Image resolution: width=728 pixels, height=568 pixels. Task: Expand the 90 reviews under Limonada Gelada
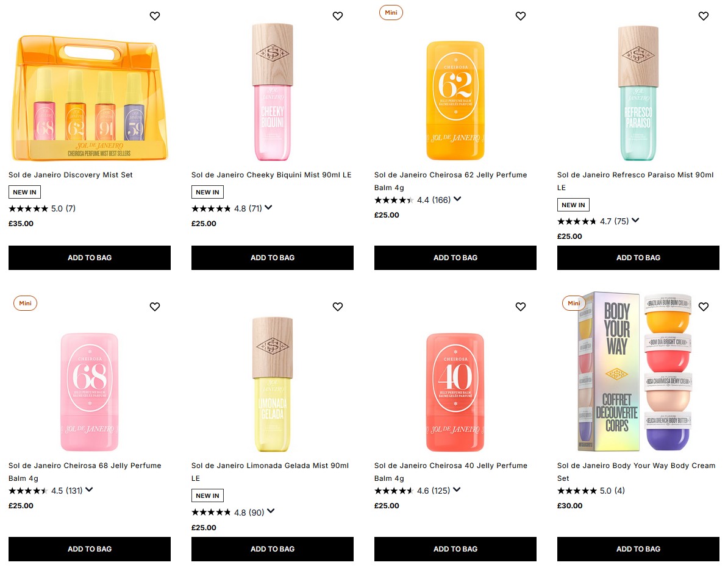pos(271,512)
